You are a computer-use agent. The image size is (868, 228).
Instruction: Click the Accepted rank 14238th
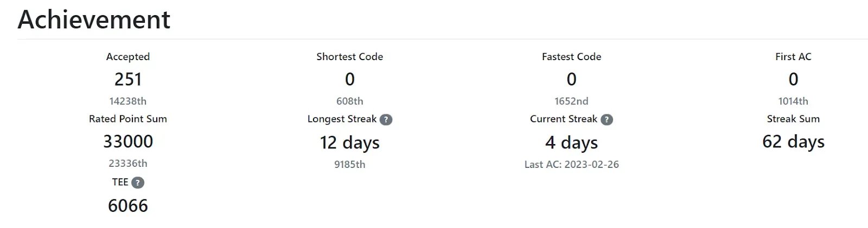coord(128,101)
